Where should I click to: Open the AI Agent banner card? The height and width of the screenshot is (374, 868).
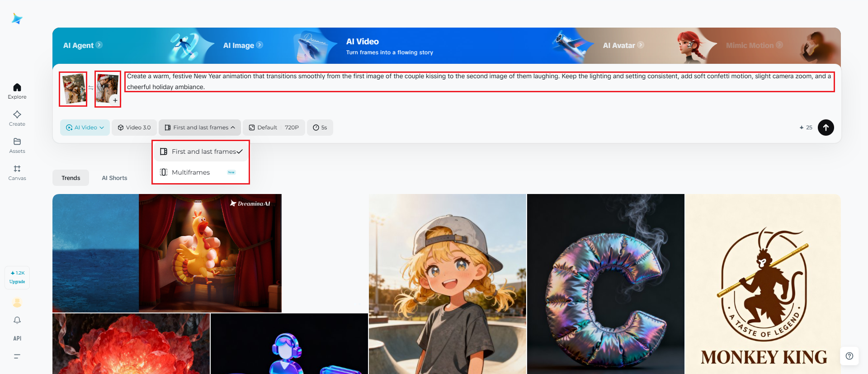[83, 45]
